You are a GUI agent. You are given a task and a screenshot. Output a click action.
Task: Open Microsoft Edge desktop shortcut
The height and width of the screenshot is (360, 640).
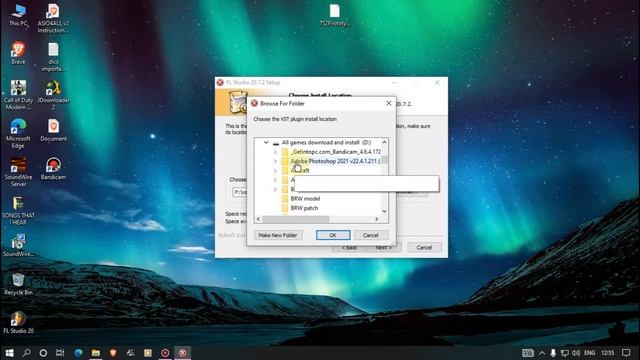pyautogui.click(x=18, y=133)
